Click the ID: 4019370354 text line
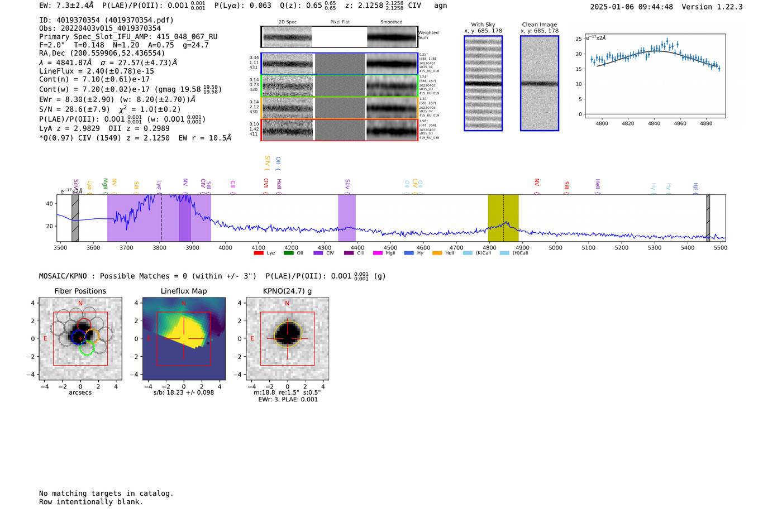The height and width of the screenshot is (532, 782). point(106,20)
